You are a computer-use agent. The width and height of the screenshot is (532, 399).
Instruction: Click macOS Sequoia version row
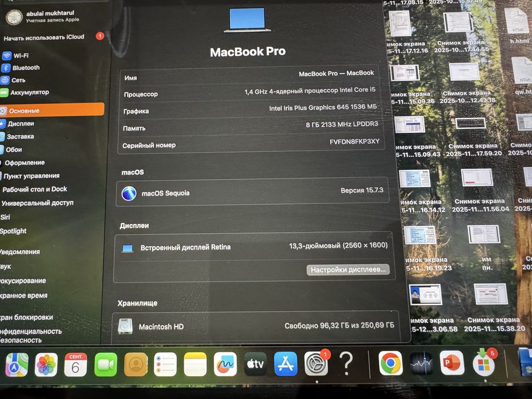coord(253,192)
